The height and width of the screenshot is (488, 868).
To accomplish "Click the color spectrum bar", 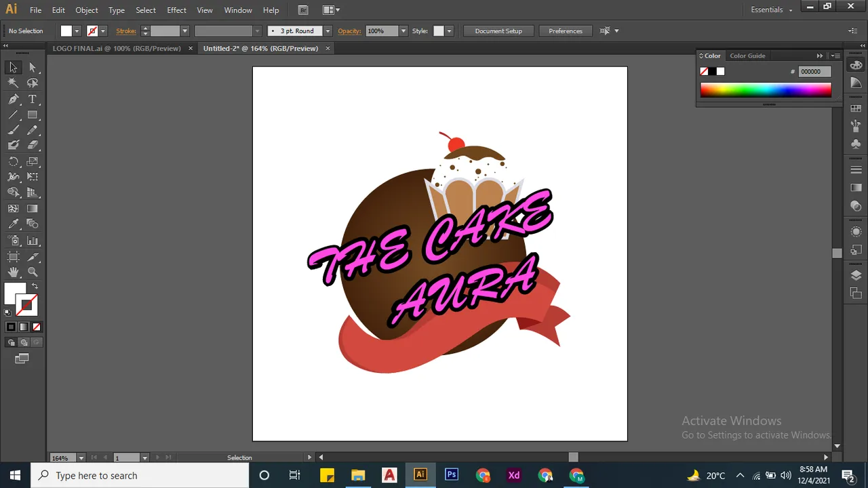I will (x=766, y=90).
